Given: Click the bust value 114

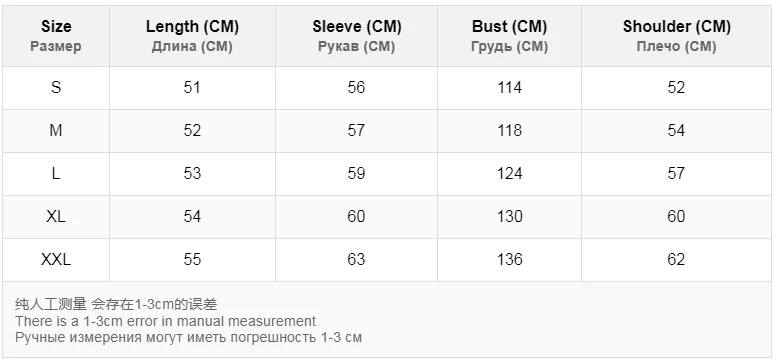Looking at the screenshot, I should click(510, 88).
